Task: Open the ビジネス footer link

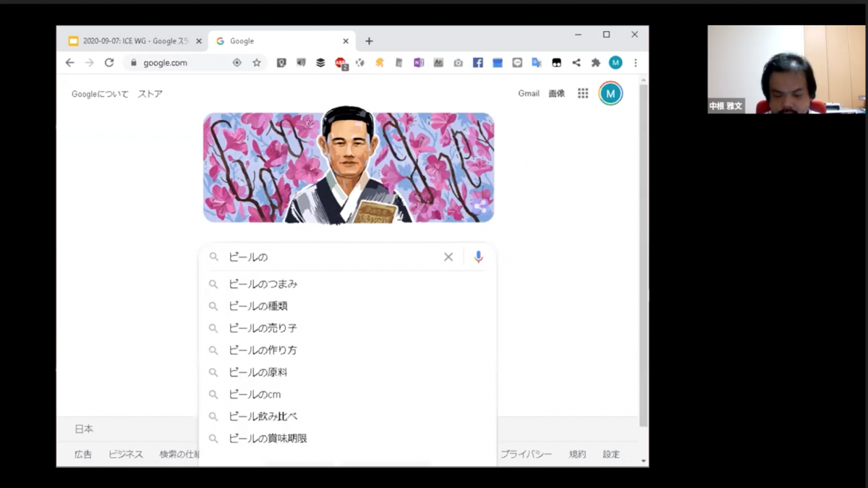Action: click(x=126, y=454)
